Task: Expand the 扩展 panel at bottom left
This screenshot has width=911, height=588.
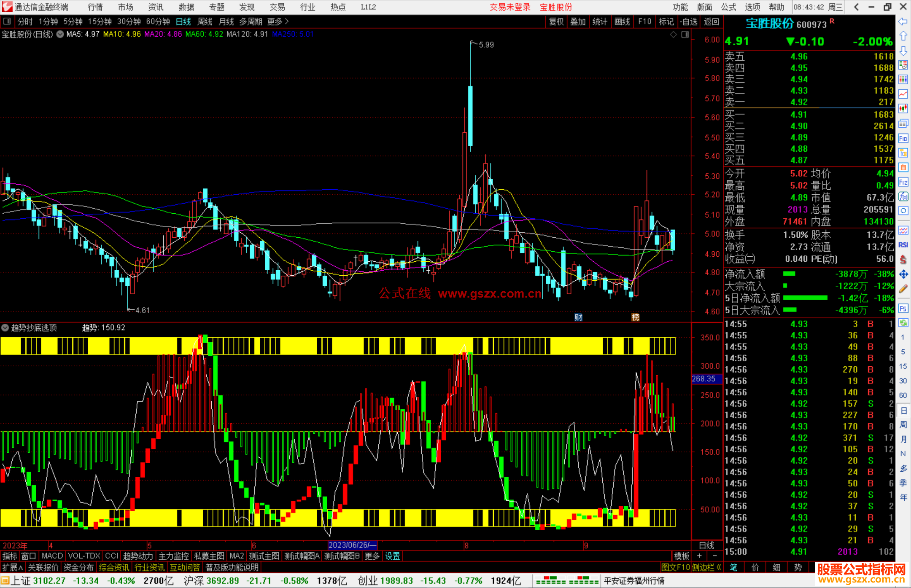Action: tap(12, 567)
